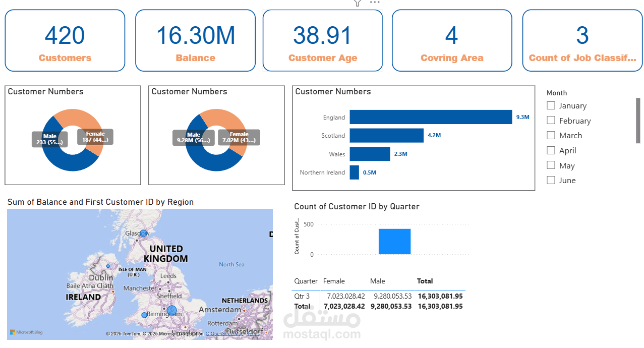Click the blue quarter column in chart
644x348 pixels.
click(x=395, y=242)
